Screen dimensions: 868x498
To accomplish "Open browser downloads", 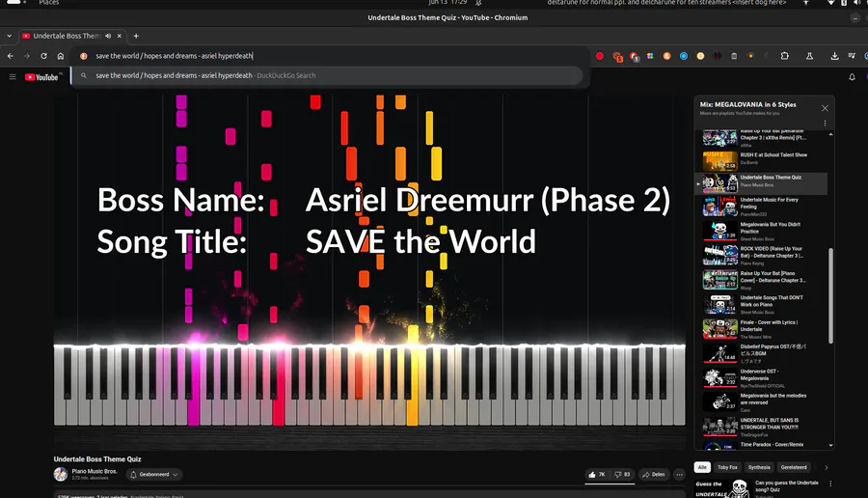I will point(834,56).
